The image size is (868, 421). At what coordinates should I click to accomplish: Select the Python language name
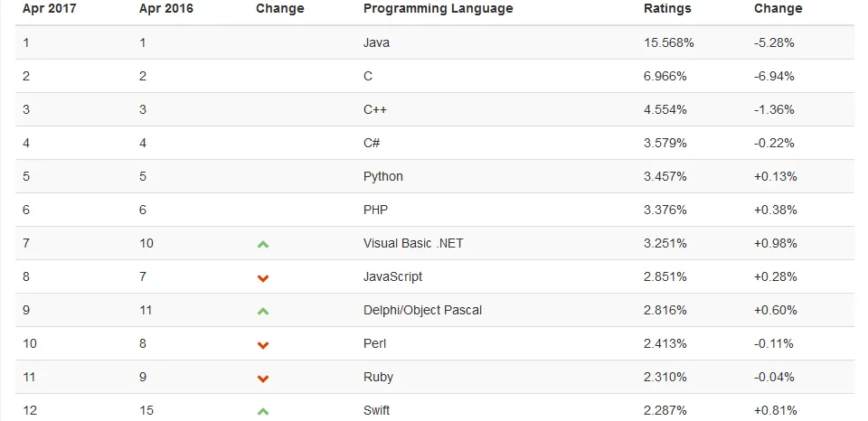(x=383, y=176)
